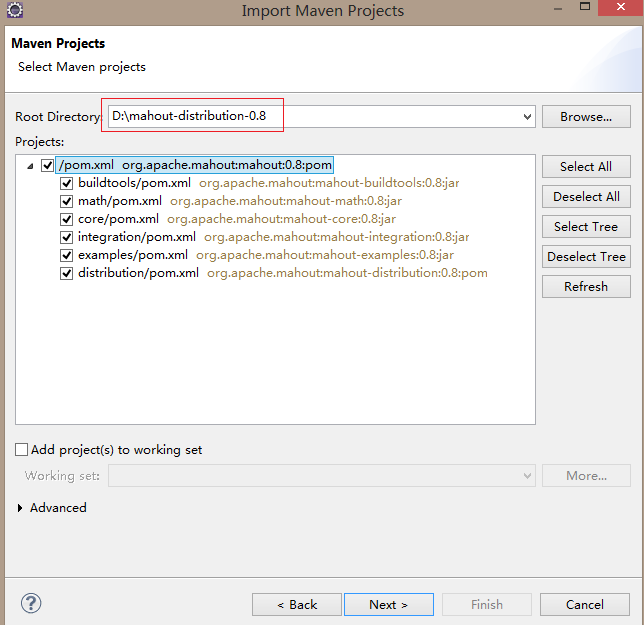Toggle the math/pom.xml checkbox

(x=67, y=201)
